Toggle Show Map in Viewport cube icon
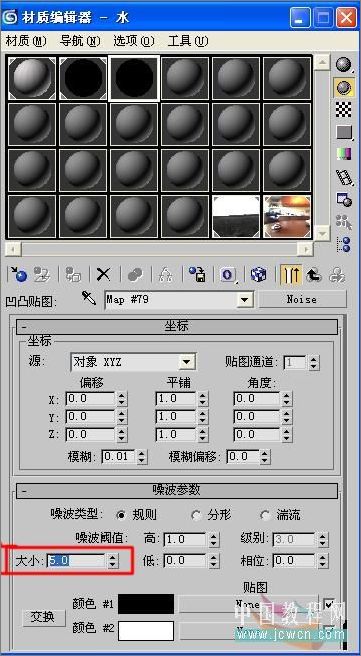The width and height of the screenshot is (361, 656). click(259, 275)
